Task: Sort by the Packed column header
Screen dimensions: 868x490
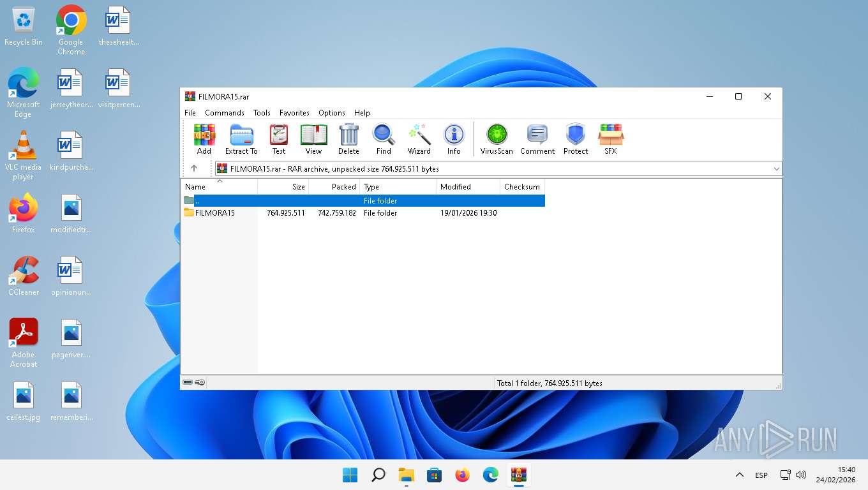Action: (x=334, y=187)
